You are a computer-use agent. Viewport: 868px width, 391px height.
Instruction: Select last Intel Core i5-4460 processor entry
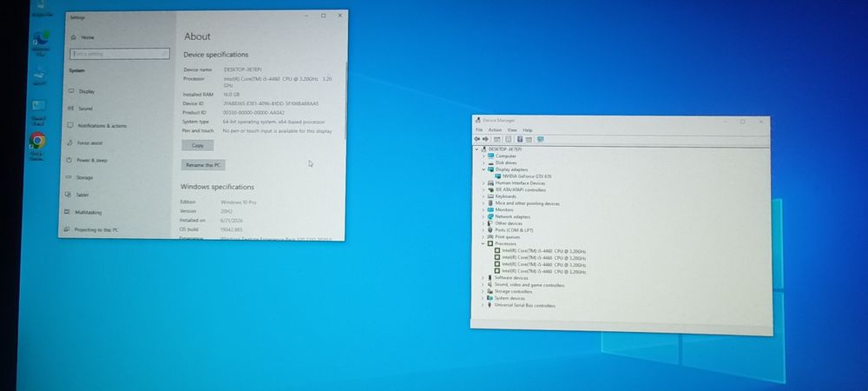(x=540, y=271)
